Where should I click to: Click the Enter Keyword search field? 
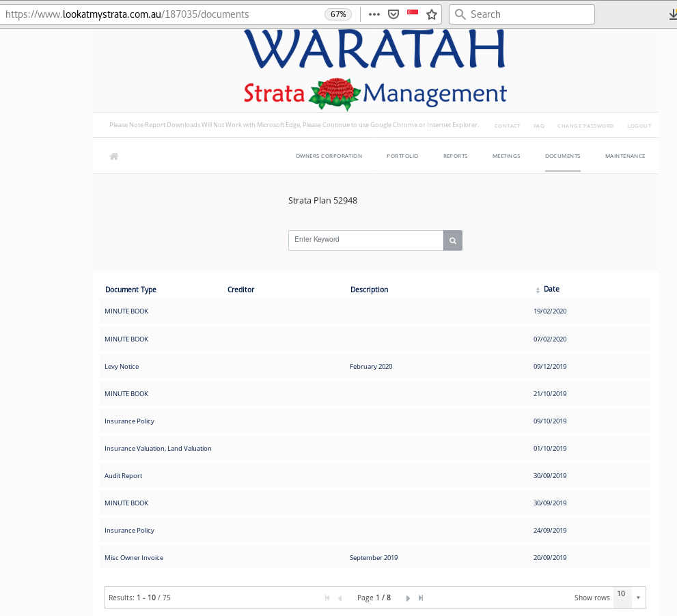coord(365,240)
